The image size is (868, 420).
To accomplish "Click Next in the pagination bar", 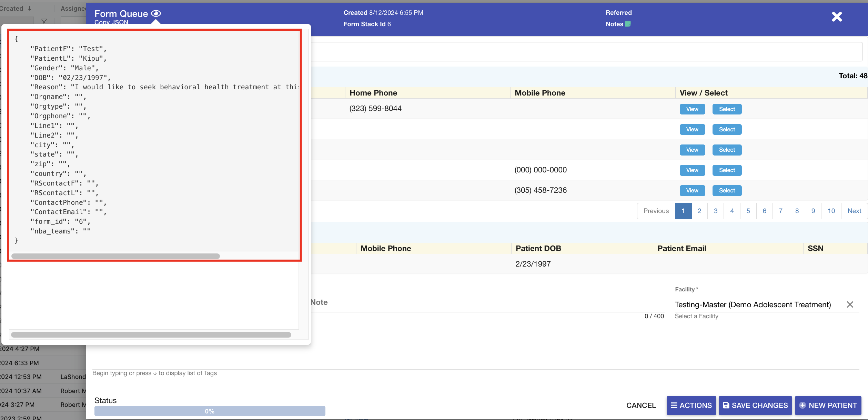I will [x=854, y=211].
